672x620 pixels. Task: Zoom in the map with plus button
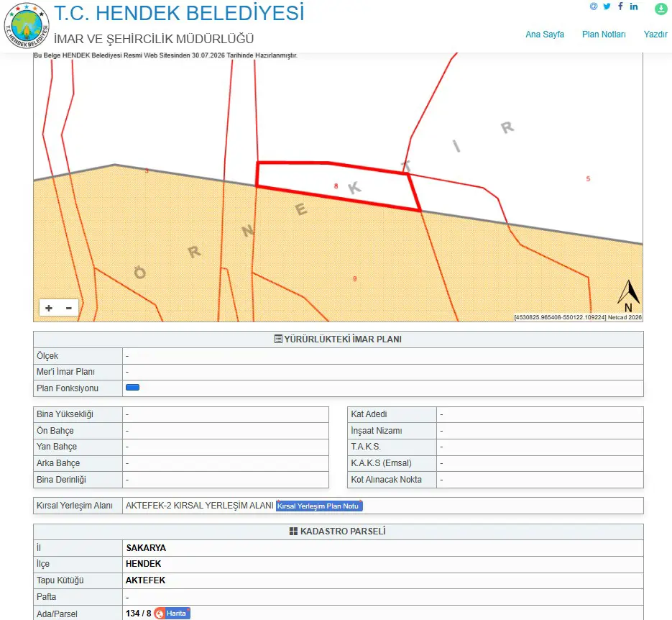(x=49, y=308)
